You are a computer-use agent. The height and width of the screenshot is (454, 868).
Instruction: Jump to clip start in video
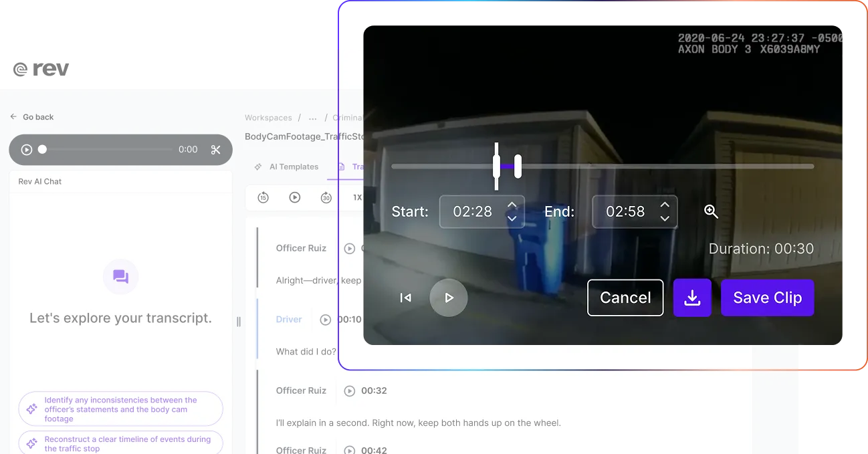point(405,298)
